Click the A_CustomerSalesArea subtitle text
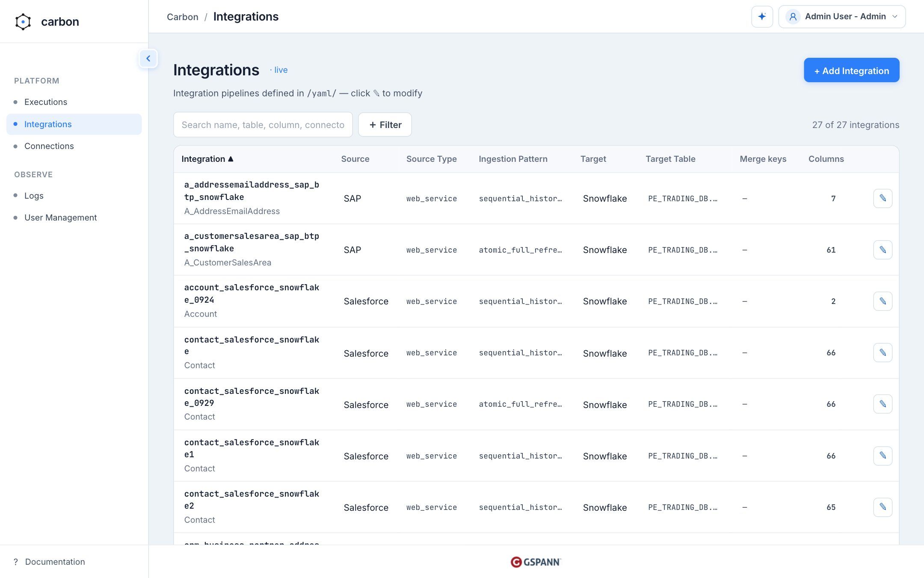 (228, 262)
